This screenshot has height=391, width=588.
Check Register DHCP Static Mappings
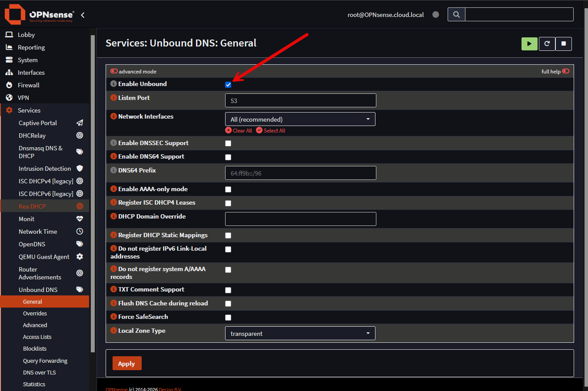tap(228, 235)
